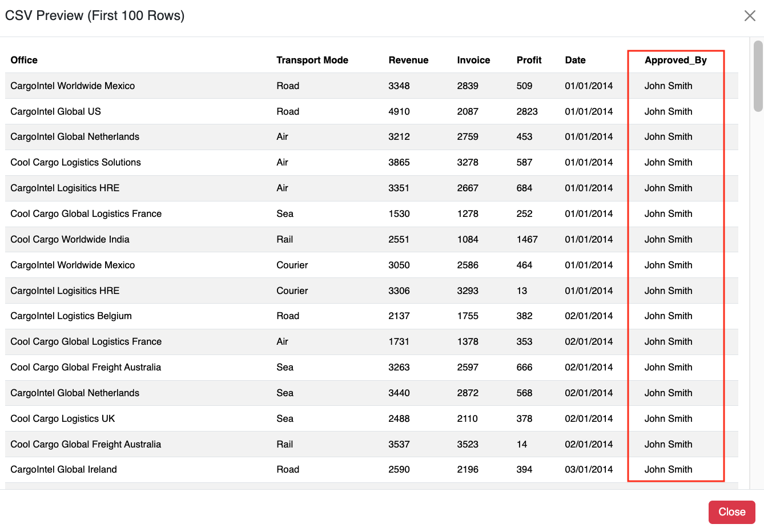
Task: Click revenue value 3050
Action: (x=399, y=265)
